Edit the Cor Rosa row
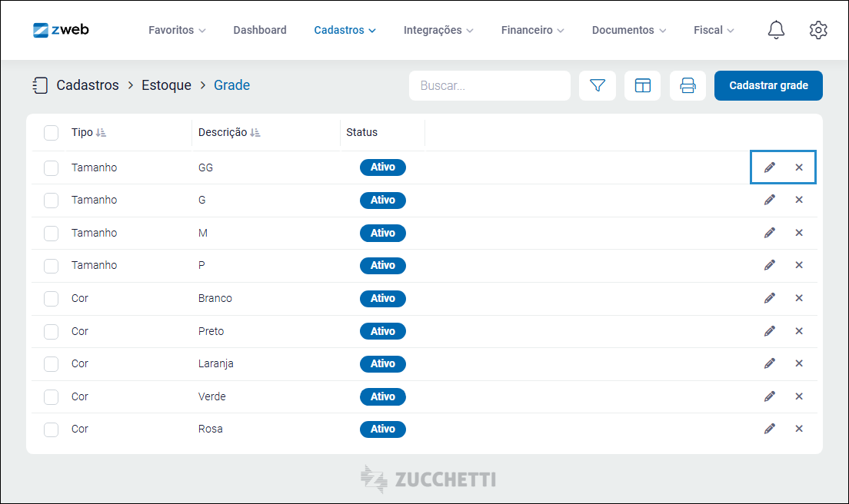The width and height of the screenshot is (849, 504). coord(769,429)
